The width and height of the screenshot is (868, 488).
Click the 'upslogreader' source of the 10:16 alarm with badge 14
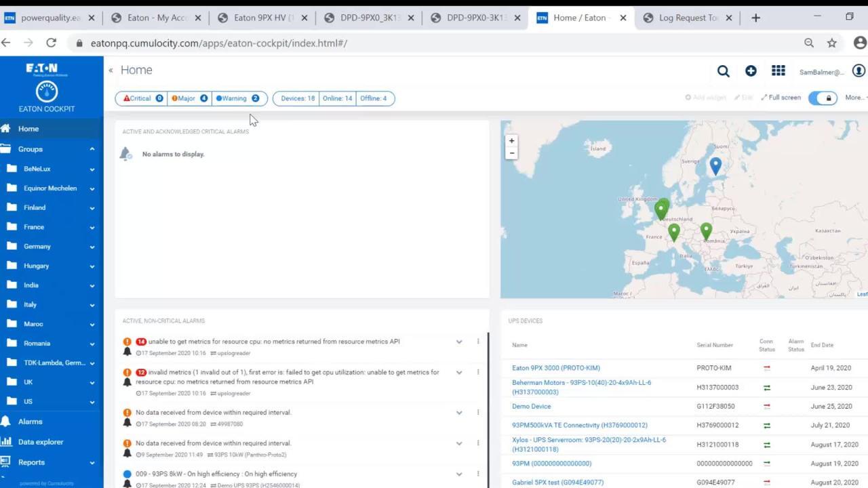pyautogui.click(x=233, y=353)
